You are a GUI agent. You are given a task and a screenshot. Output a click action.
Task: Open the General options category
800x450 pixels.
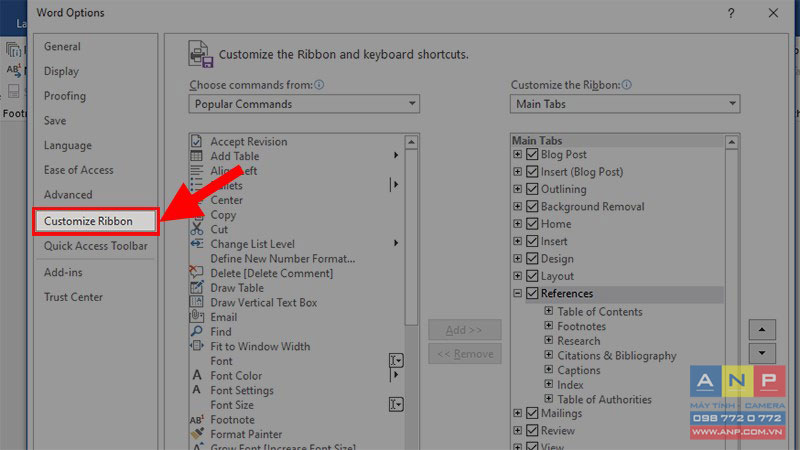(62, 46)
